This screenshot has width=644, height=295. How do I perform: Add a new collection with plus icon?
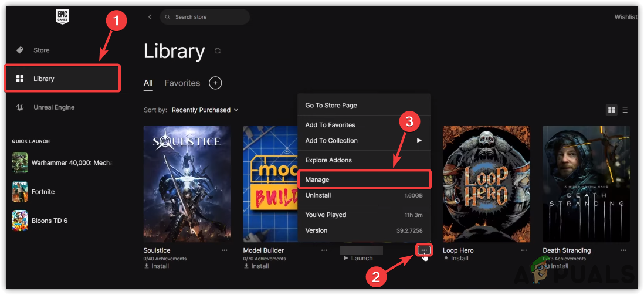pyautogui.click(x=215, y=83)
